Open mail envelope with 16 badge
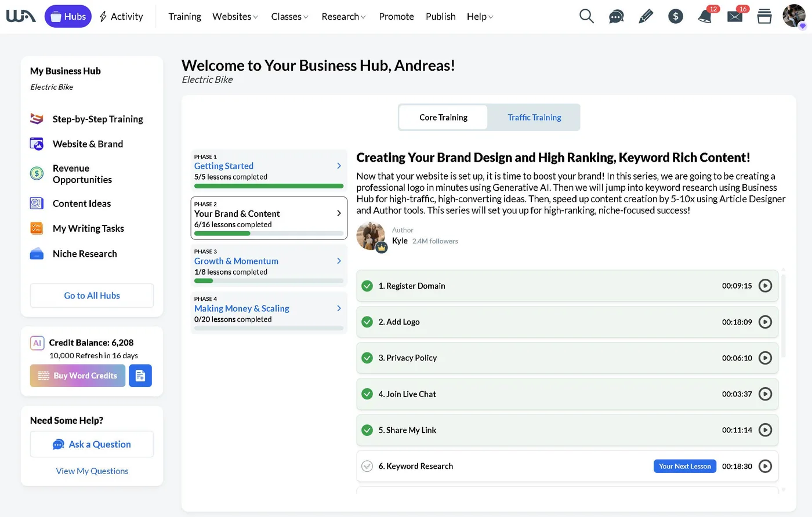Screen dimensions: 812x517 click(x=735, y=16)
